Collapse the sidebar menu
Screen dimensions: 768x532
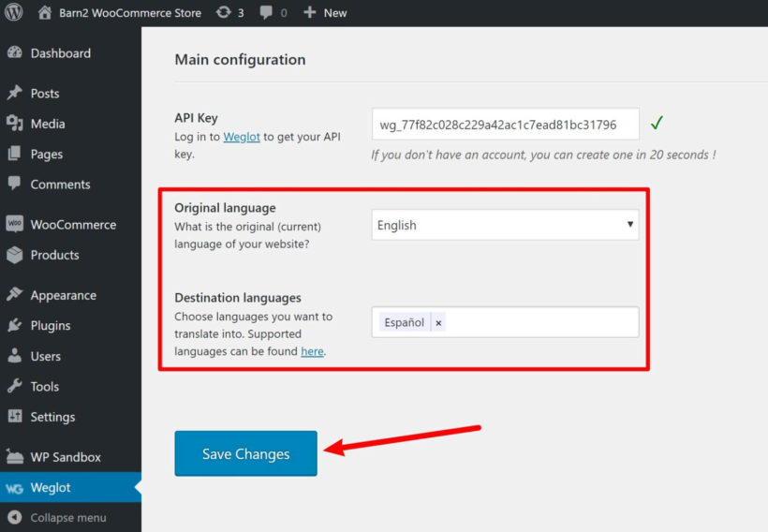(x=67, y=518)
